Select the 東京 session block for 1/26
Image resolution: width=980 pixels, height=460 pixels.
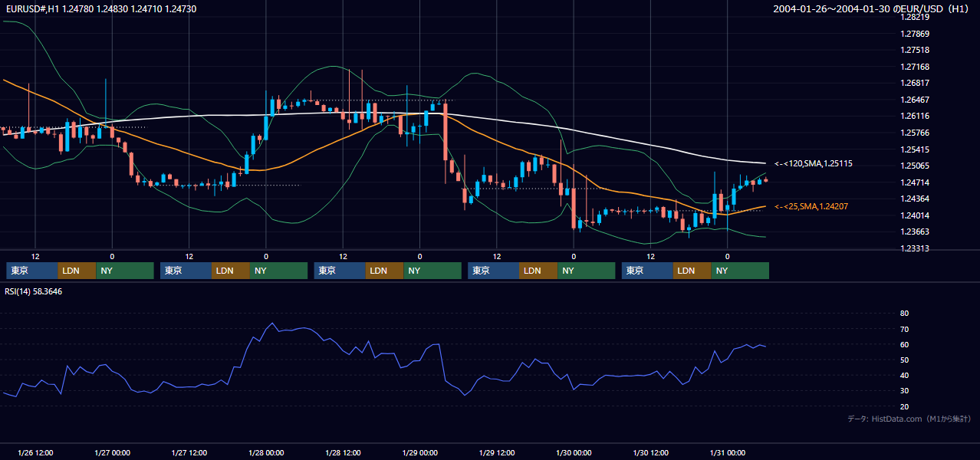click(32, 271)
